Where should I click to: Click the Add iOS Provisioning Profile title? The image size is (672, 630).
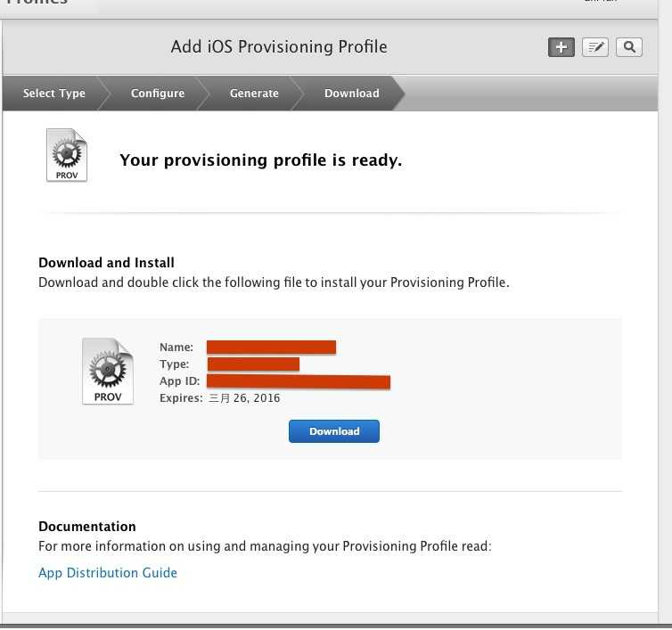pyautogui.click(x=279, y=46)
